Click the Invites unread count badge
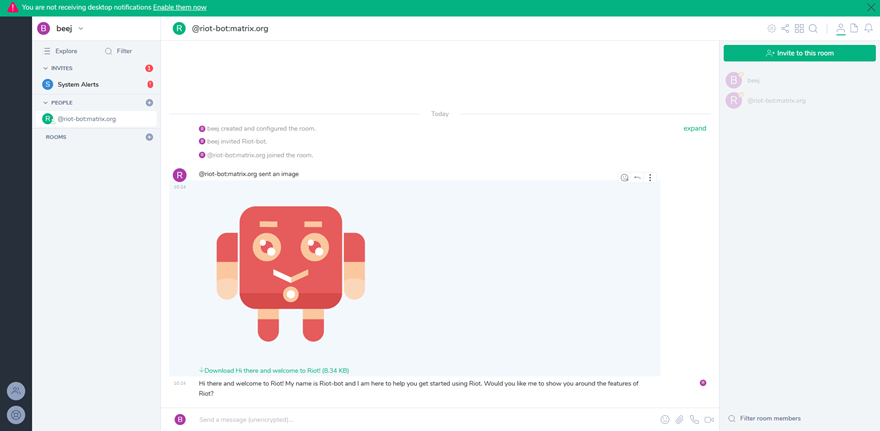The width and height of the screenshot is (880, 431). click(x=149, y=68)
